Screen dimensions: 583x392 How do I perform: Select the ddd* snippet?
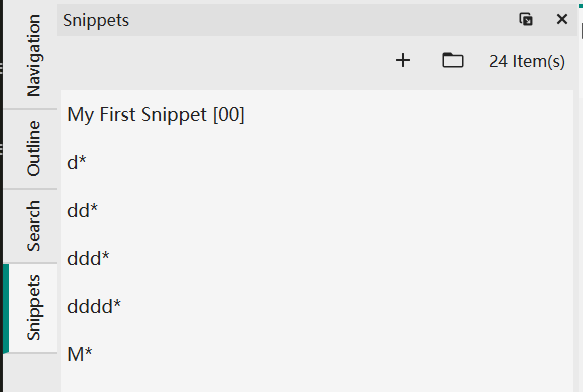pyautogui.click(x=317, y=258)
